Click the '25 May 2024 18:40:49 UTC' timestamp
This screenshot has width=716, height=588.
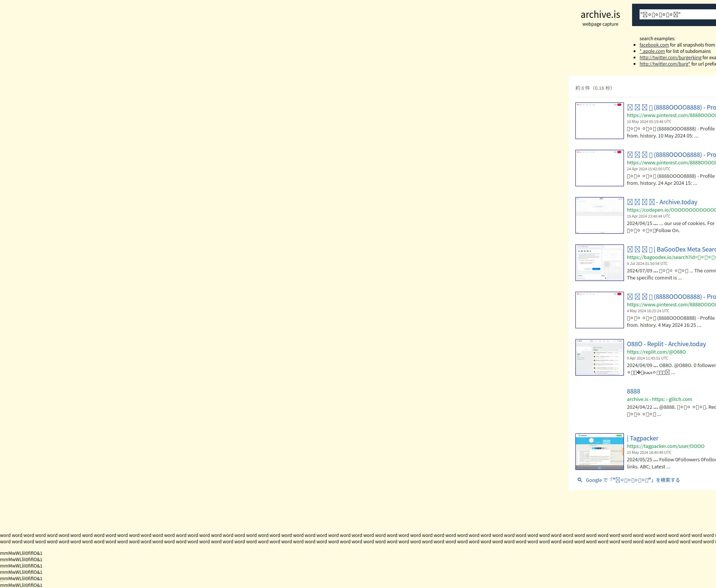pos(649,453)
